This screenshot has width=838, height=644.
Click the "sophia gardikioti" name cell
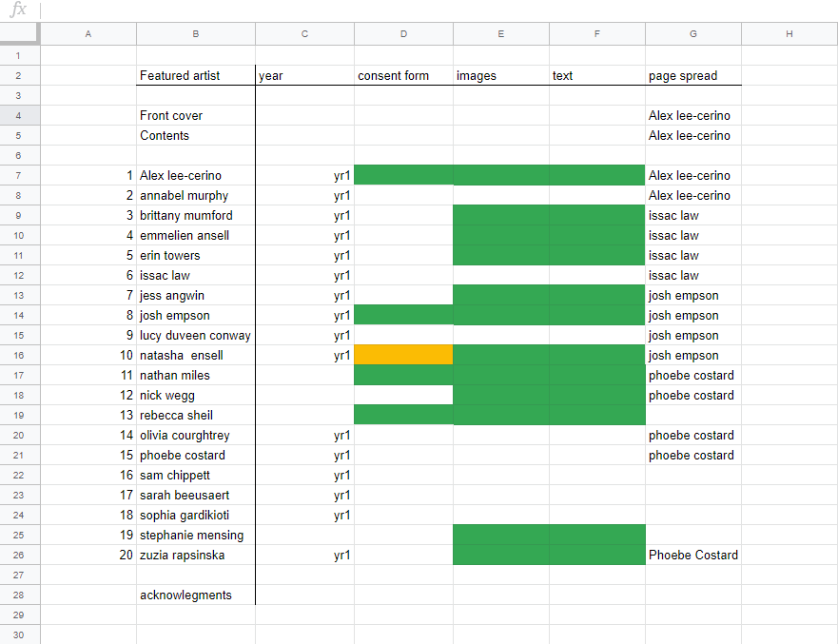[195, 516]
